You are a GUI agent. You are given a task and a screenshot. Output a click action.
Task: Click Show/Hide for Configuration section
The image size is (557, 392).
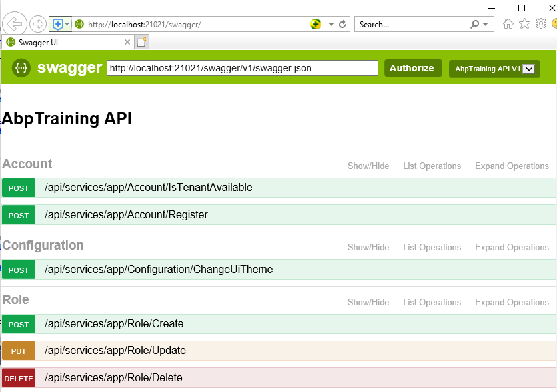click(368, 248)
